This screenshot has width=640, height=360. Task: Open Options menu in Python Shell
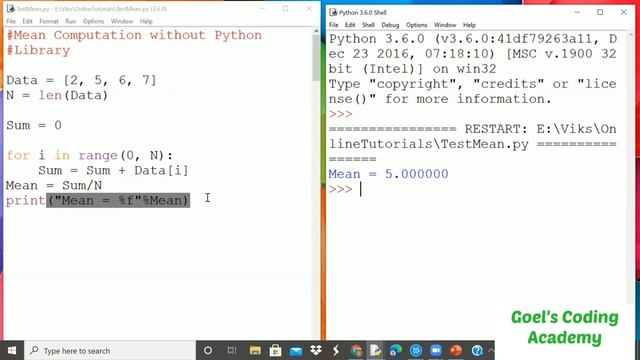416,25
